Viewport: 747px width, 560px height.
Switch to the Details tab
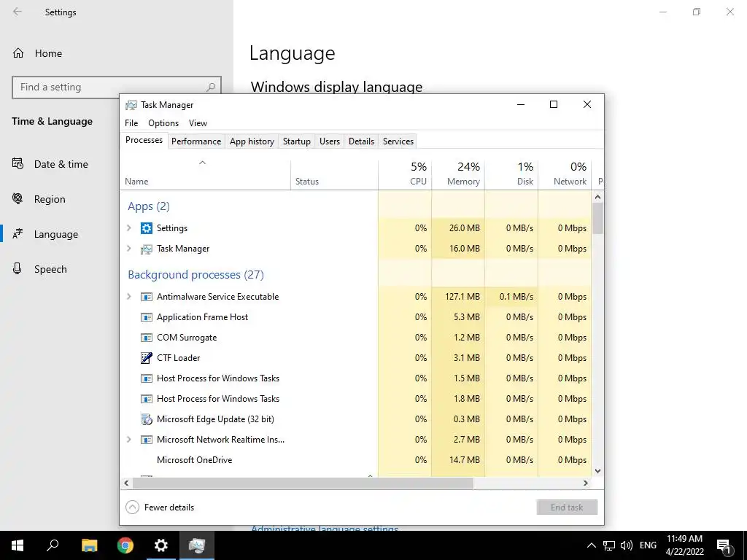point(362,141)
